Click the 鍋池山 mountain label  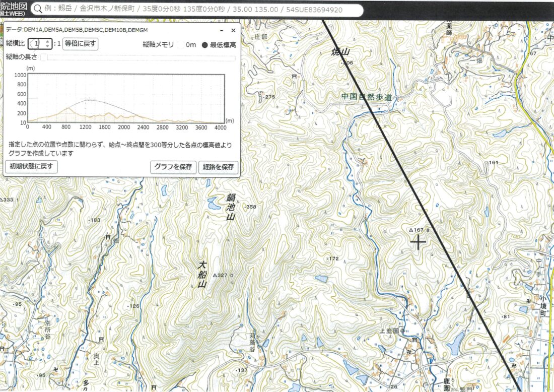click(x=231, y=207)
